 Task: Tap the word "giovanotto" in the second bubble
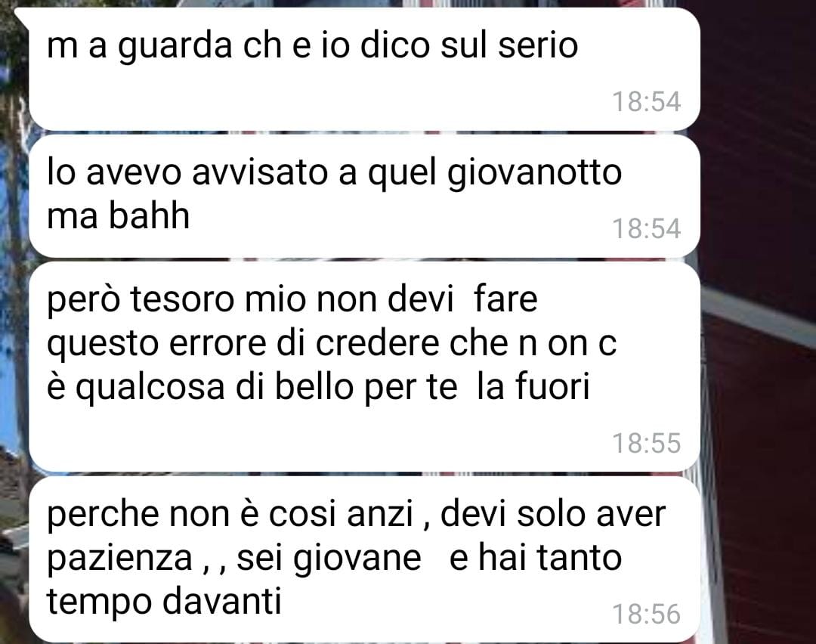pos(534,173)
